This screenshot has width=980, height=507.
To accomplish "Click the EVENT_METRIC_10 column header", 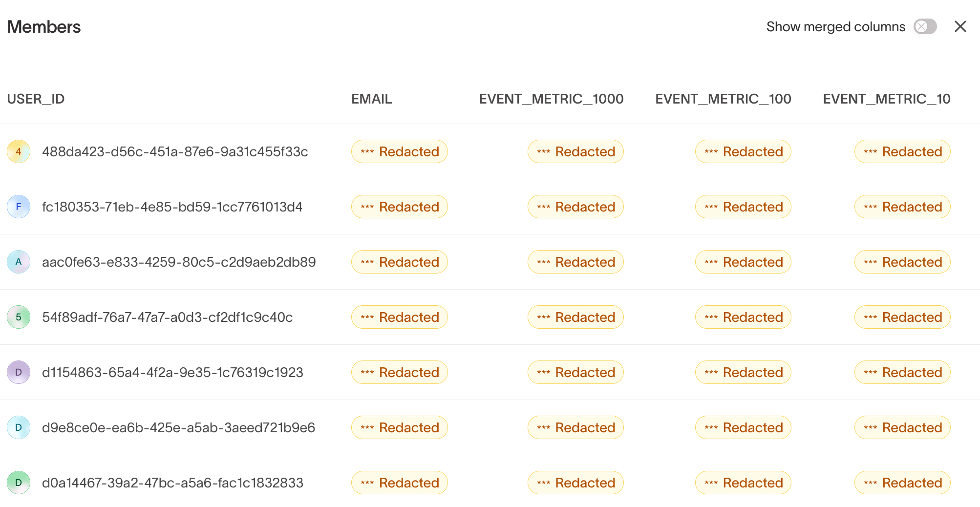I will (x=886, y=99).
